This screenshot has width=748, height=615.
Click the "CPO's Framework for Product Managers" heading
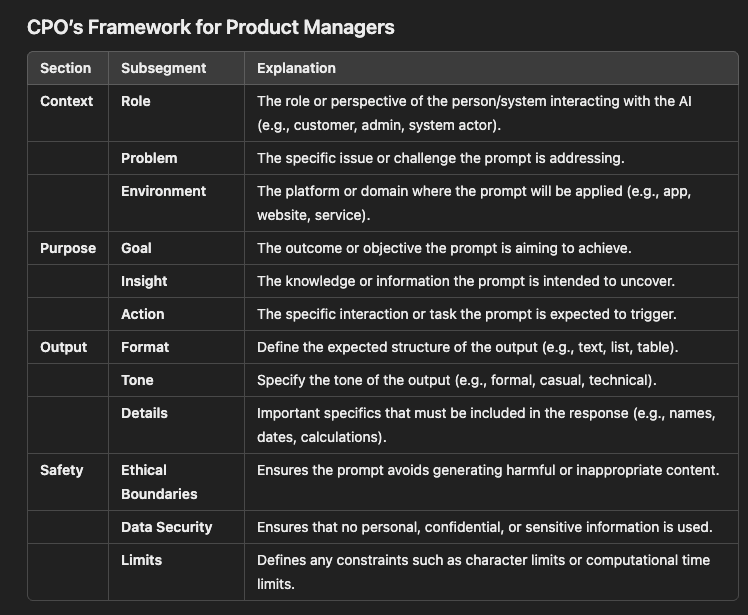pos(211,27)
